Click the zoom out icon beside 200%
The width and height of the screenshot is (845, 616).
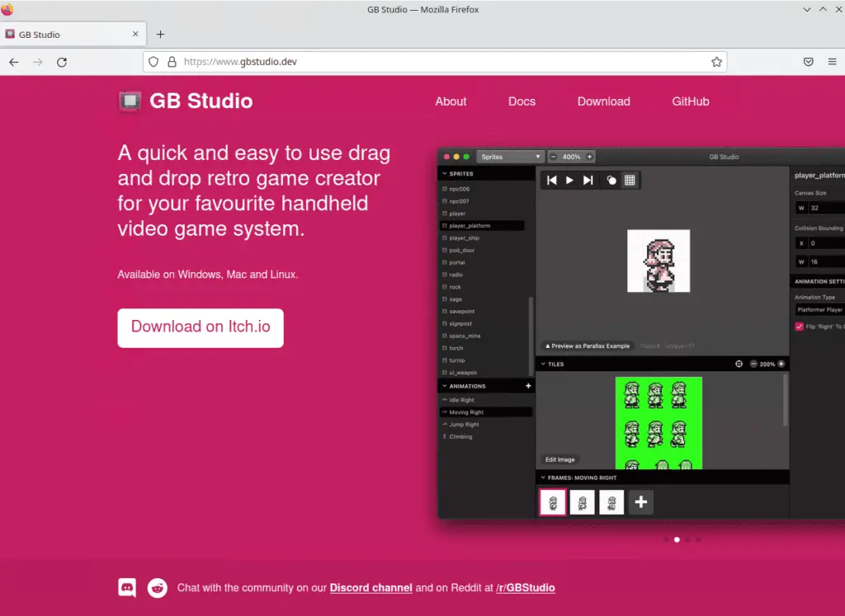click(753, 364)
